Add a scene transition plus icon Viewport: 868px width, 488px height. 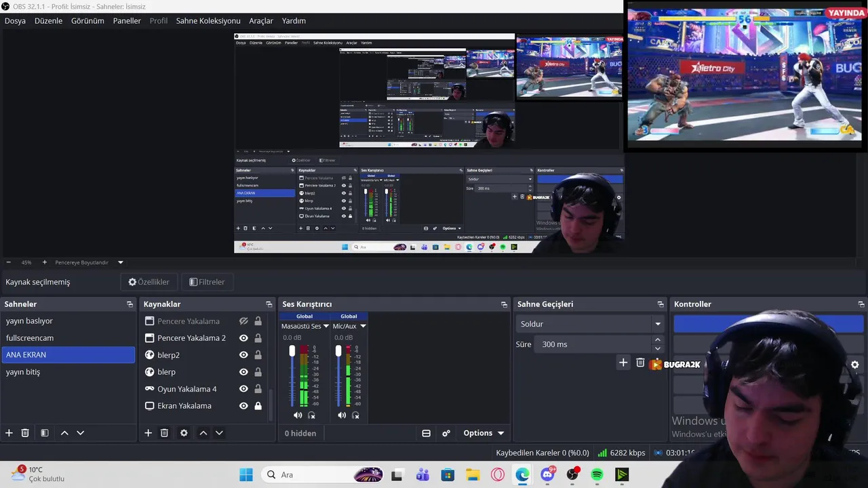click(x=623, y=363)
